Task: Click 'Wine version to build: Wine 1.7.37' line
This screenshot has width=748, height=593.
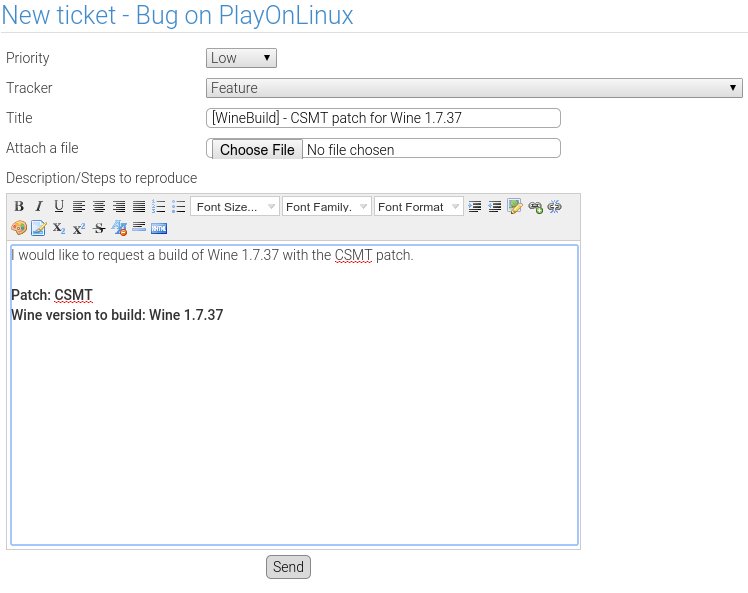Action: pos(117,315)
